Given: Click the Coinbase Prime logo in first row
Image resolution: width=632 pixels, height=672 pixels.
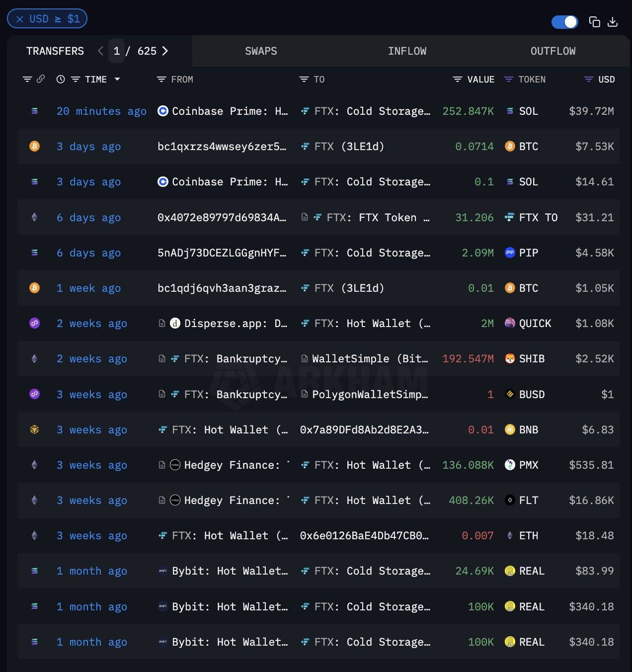Looking at the screenshot, I should point(162,111).
